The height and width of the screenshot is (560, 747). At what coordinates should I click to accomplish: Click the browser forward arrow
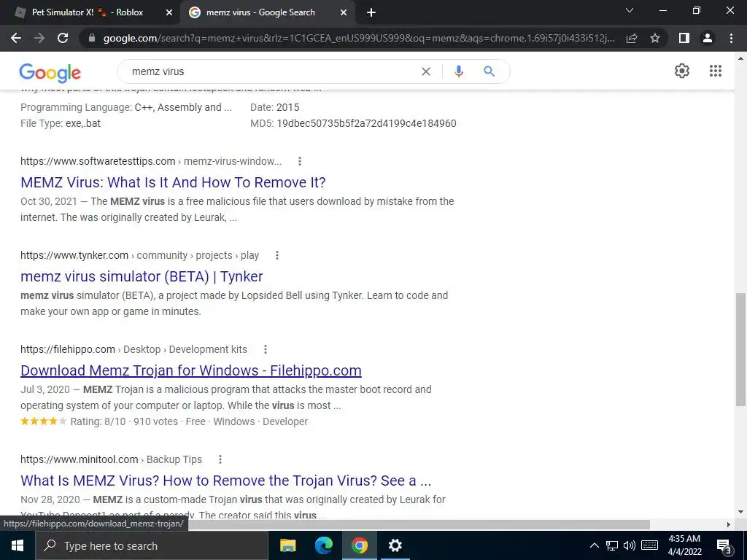point(39,38)
